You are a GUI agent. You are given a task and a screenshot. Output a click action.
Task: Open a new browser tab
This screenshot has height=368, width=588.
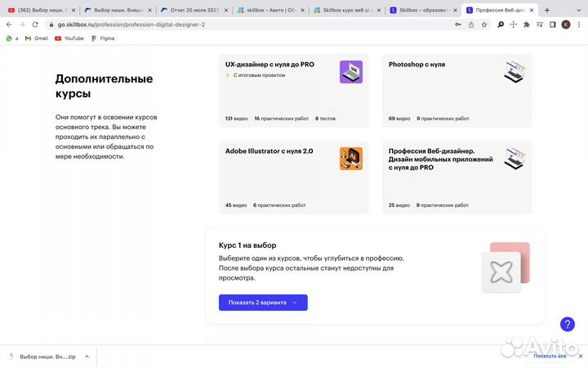tap(546, 10)
